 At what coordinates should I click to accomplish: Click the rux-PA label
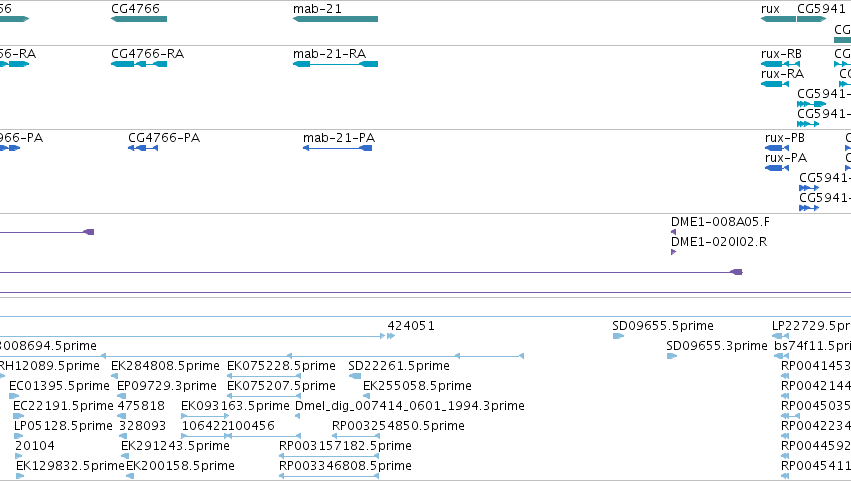pos(786,158)
